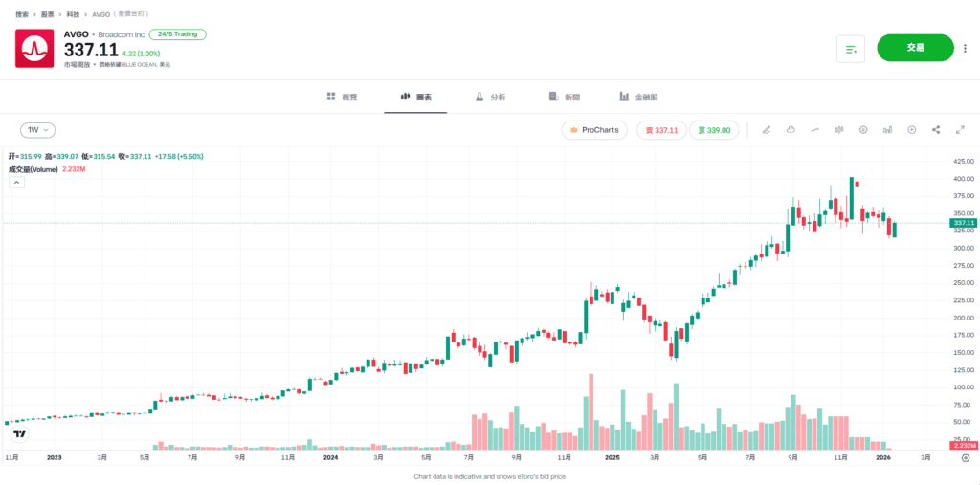Launch ProCharts button
The image size is (980, 485).
(594, 130)
